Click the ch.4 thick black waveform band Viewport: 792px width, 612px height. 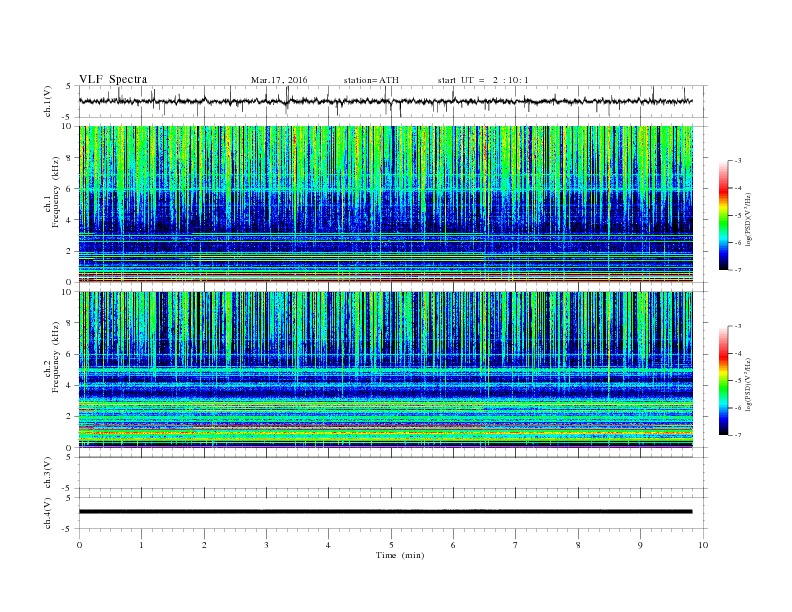click(386, 512)
